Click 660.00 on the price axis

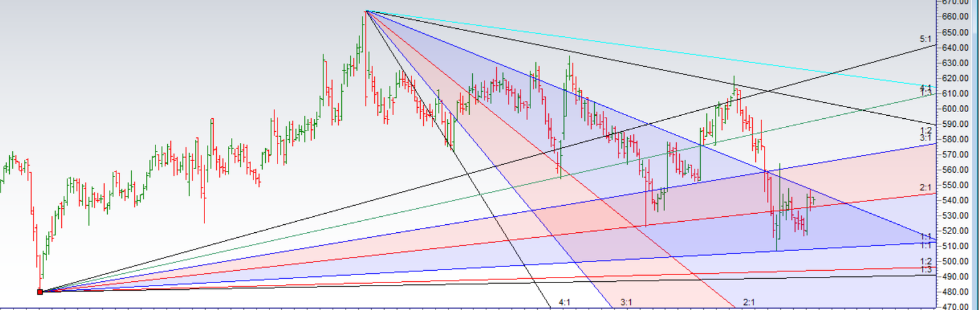point(956,17)
